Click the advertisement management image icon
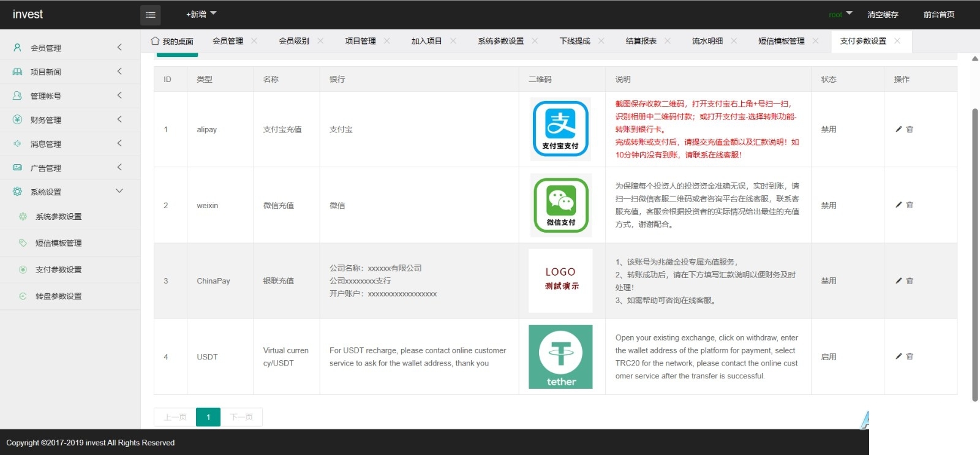This screenshot has height=455, width=980. pos(17,167)
